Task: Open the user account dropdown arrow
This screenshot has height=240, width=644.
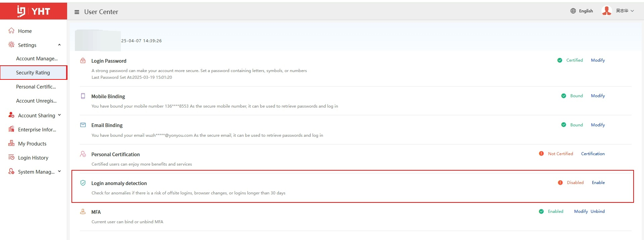Action: tap(632, 11)
